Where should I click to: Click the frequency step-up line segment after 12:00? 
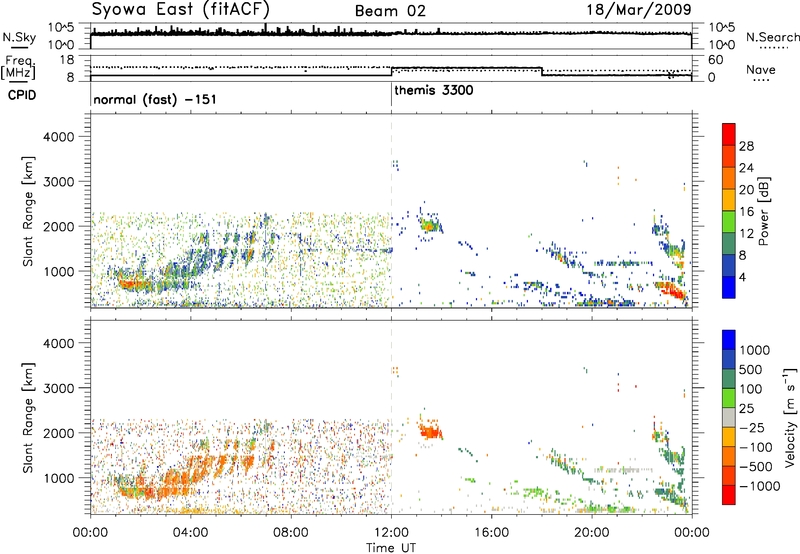pyautogui.click(x=466, y=68)
